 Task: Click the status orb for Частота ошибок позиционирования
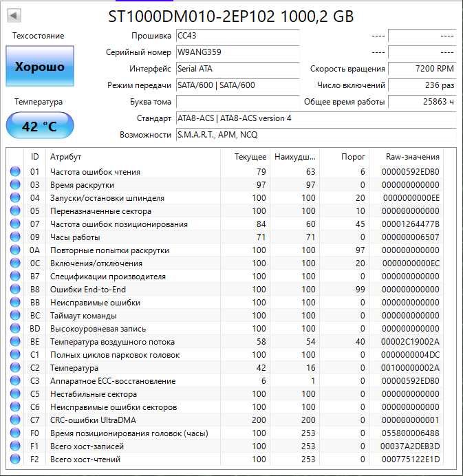(15, 224)
